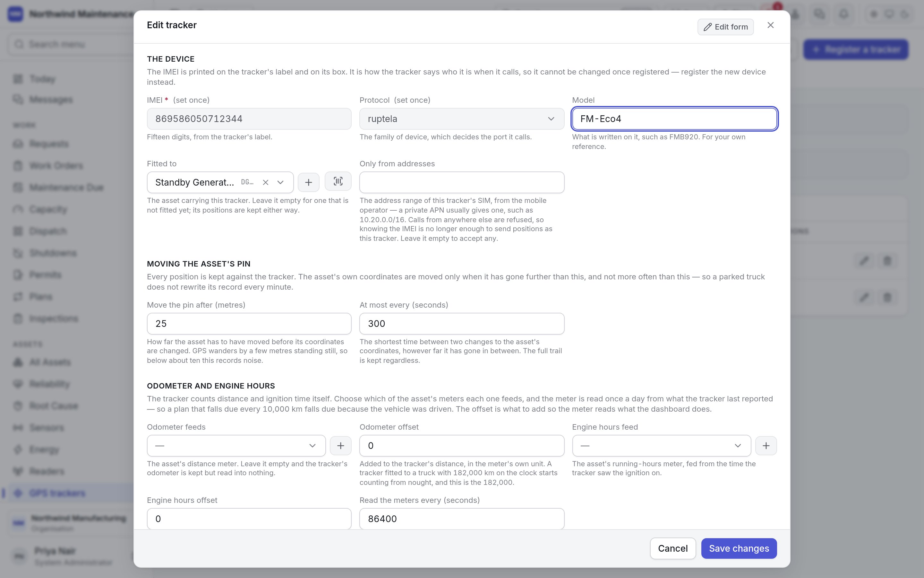This screenshot has width=924, height=578.
Task: Click the Move the pin after metres field
Action: pos(249,324)
